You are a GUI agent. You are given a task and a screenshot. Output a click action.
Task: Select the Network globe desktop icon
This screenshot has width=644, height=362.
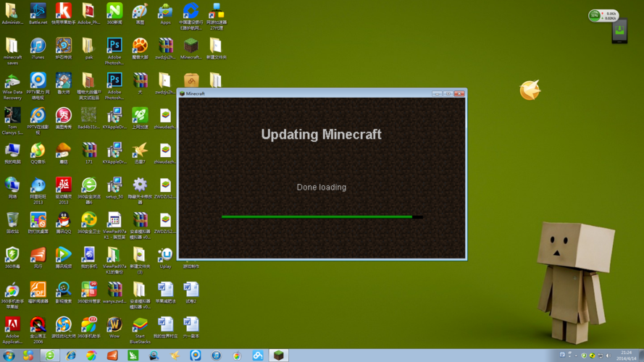(x=12, y=188)
